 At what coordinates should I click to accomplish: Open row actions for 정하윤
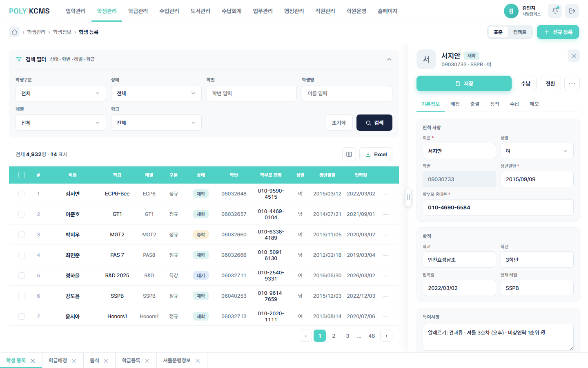click(386, 276)
